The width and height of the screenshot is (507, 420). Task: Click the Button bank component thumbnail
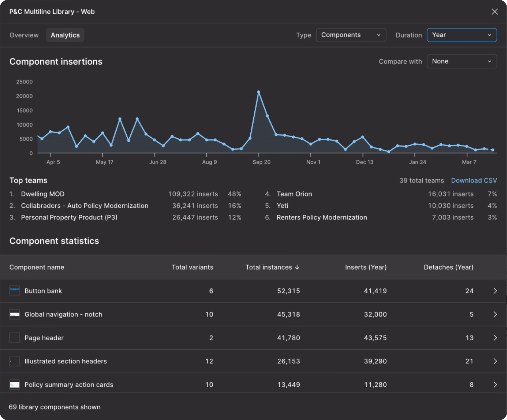(14, 291)
